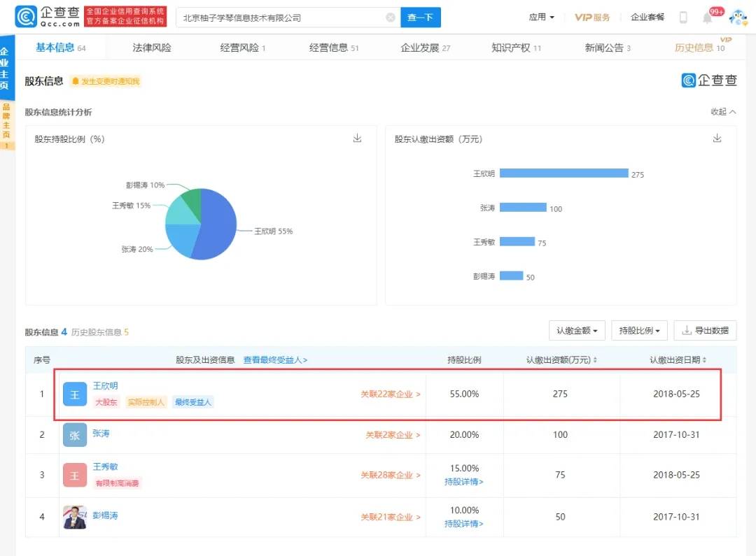
Task: Download the subscribed capital bar chart
Action: coord(717,138)
